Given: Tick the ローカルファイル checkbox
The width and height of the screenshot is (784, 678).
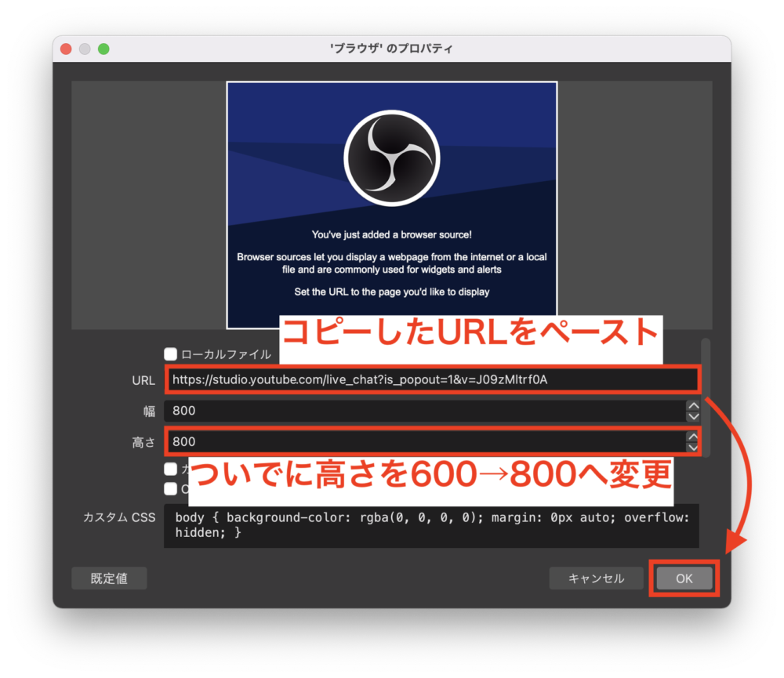Looking at the screenshot, I should click(x=170, y=354).
